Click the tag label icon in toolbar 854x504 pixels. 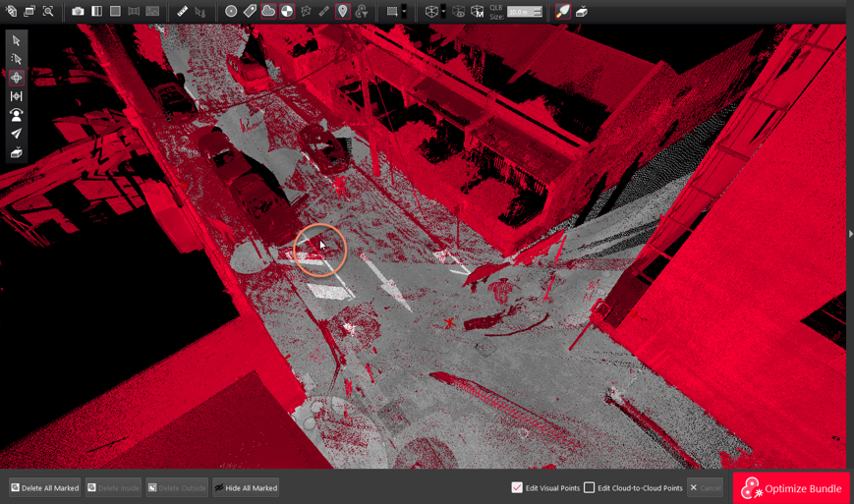(250, 12)
